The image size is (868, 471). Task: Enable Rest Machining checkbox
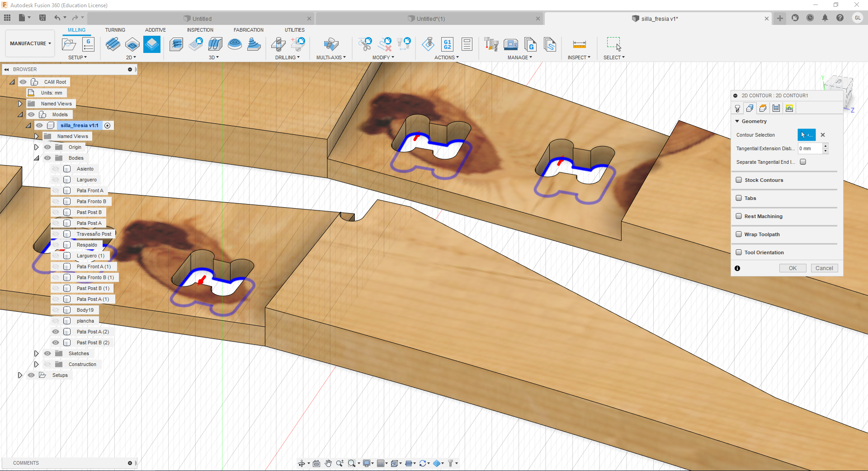739,216
